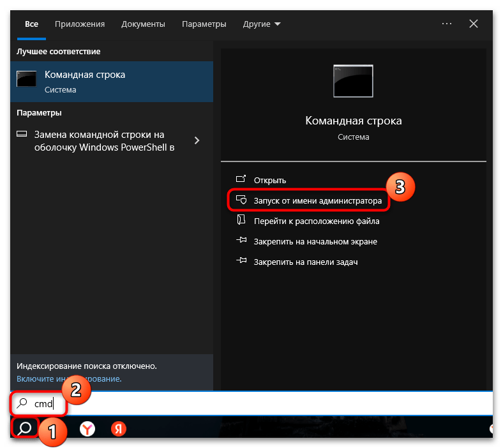The image size is (503, 448).
Task: Click the Командная строка title in preview pane
Action: point(353,121)
